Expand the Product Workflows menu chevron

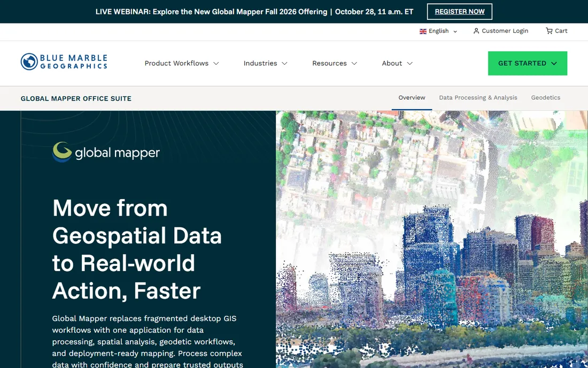[216, 64]
